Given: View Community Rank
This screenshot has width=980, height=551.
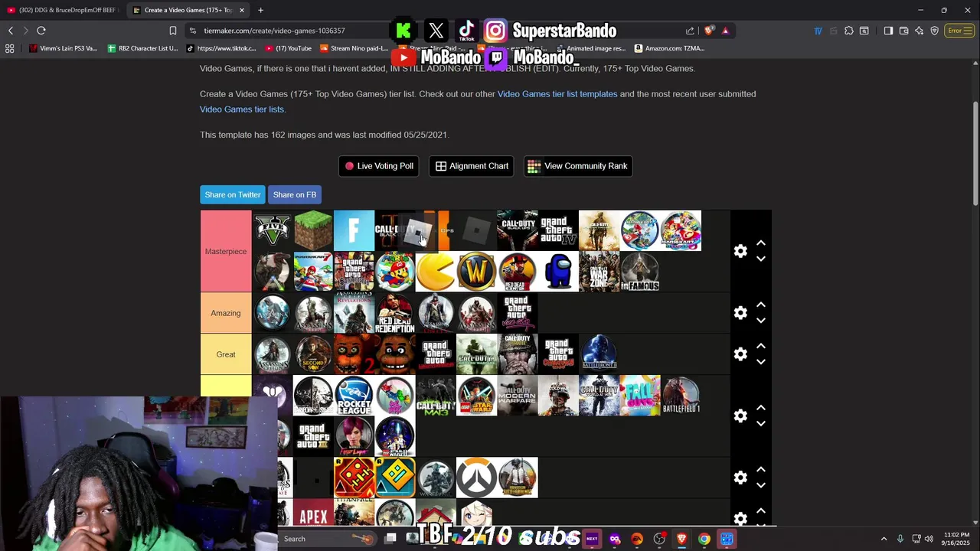Looking at the screenshot, I should [x=578, y=166].
